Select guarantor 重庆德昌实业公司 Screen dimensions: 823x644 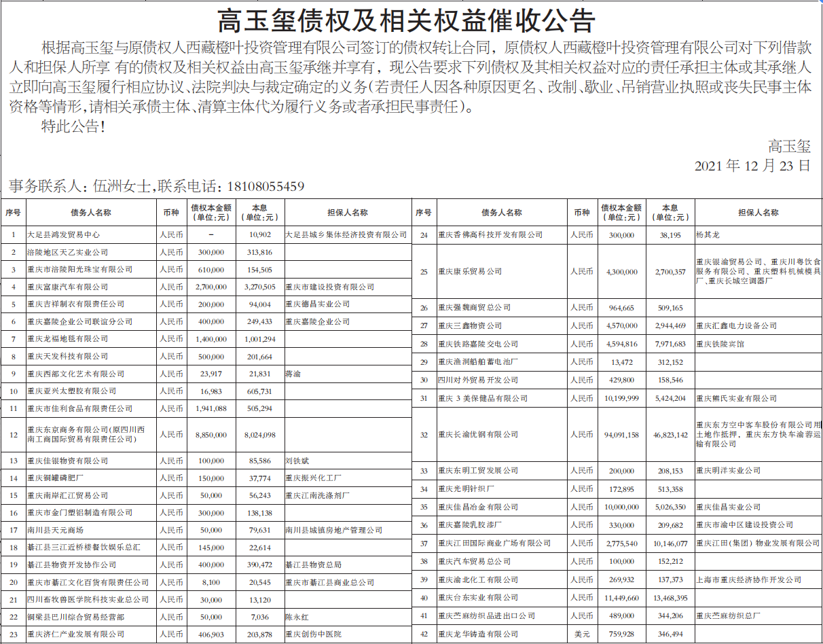318,304
